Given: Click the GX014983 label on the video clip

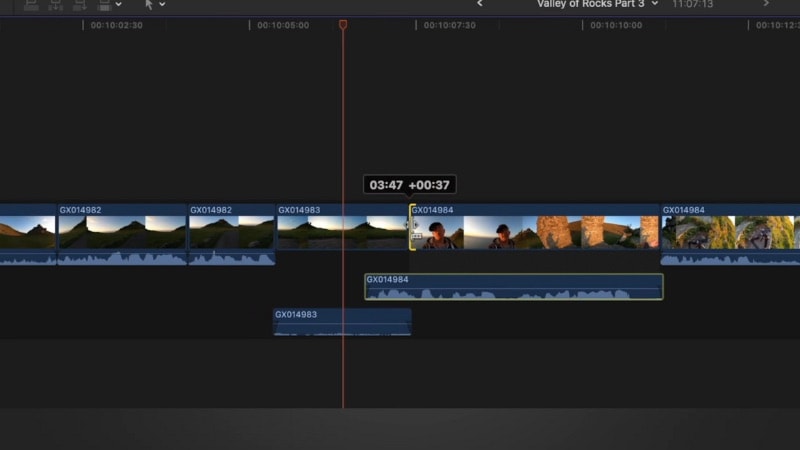Looking at the screenshot, I should coord(299,210).
